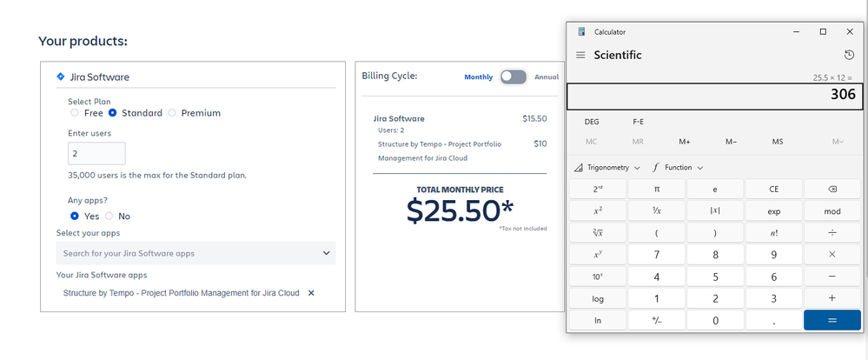Select the Free plan radio button

click(x=75, y=113)
